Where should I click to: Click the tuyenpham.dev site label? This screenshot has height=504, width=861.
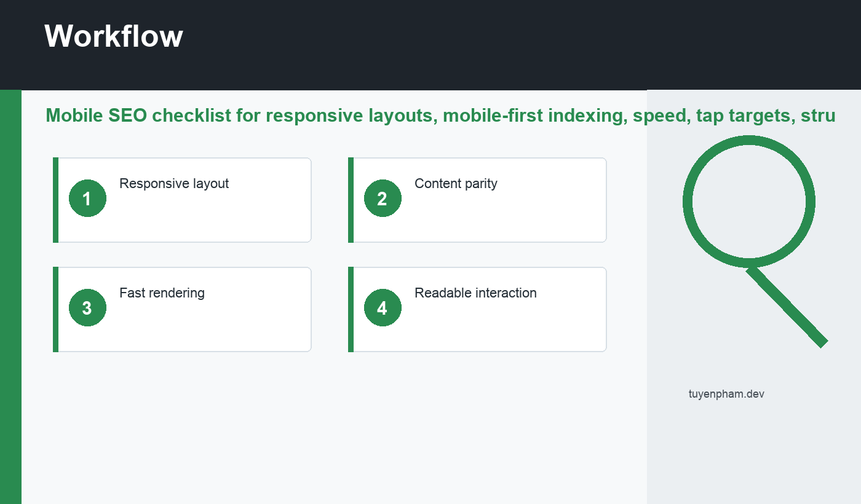pos(726,394)
